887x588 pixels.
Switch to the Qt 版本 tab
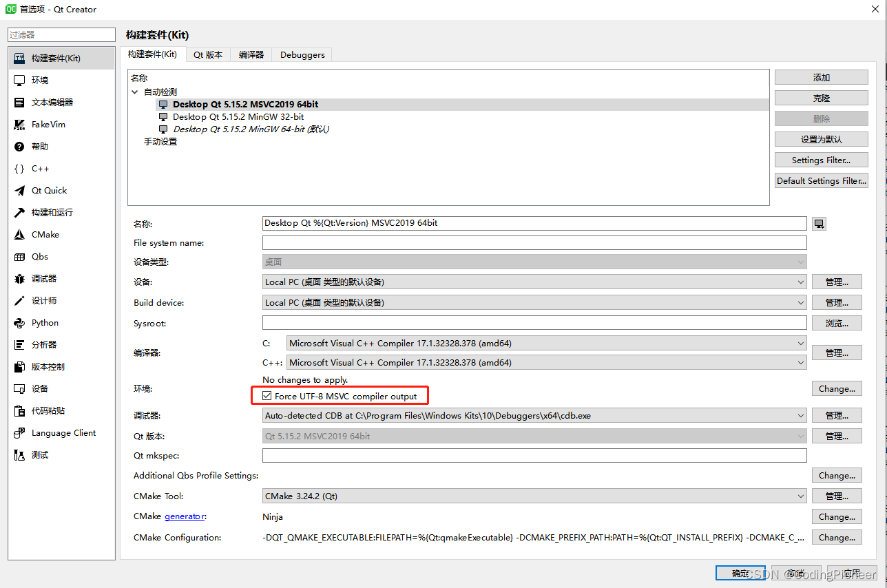tap(208, 55)
